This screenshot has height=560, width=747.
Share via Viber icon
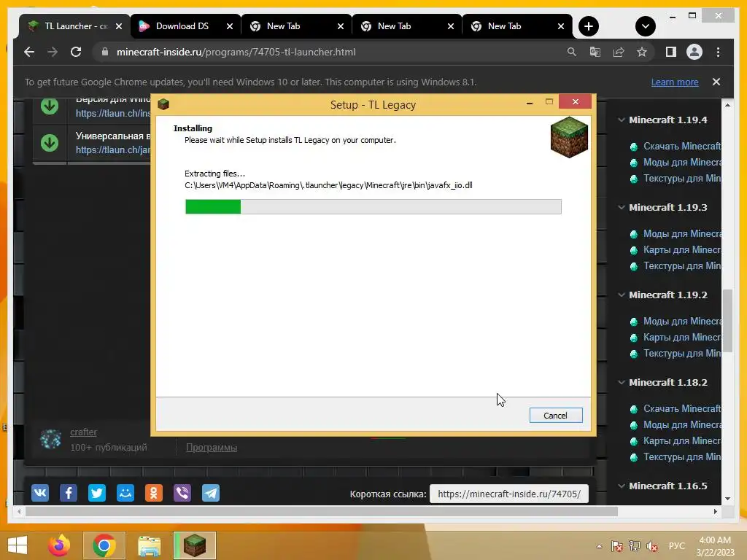[182, 493]
